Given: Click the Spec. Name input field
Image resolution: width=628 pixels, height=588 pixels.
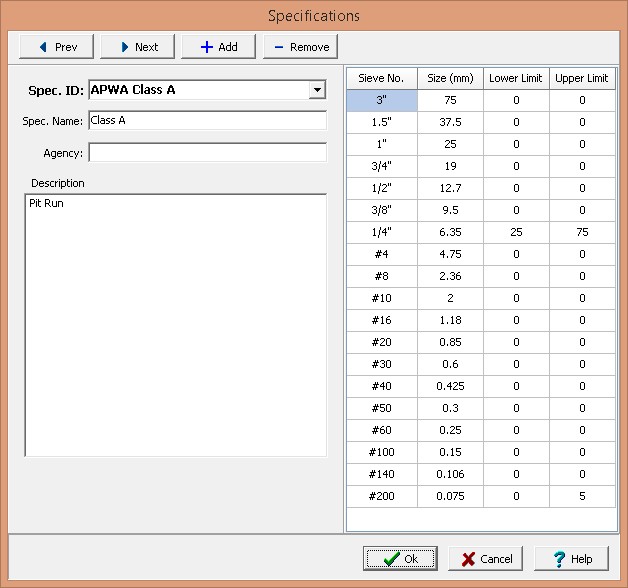Looking at the screenshot, I should pyautogui.click(x=207, y=121).
